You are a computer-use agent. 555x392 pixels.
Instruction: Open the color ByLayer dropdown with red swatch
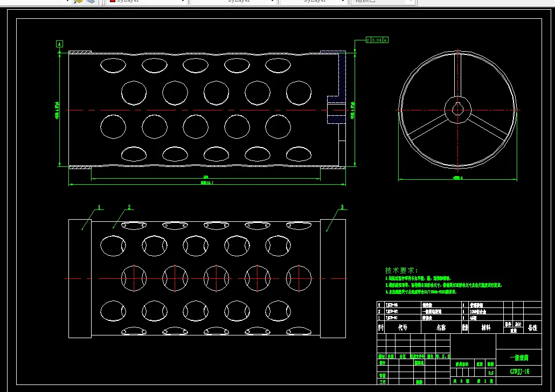pyautogui.click(x=147, y=1)
